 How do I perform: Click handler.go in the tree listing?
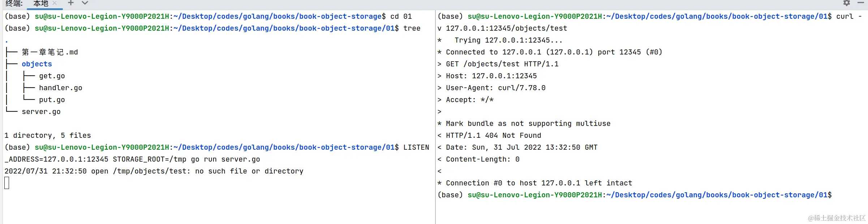[61, 88]
